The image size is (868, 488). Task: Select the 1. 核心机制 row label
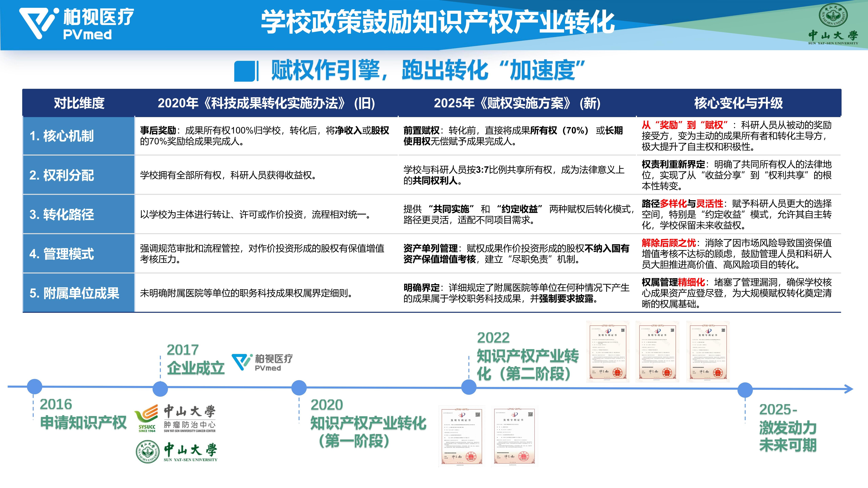point(62,136)
